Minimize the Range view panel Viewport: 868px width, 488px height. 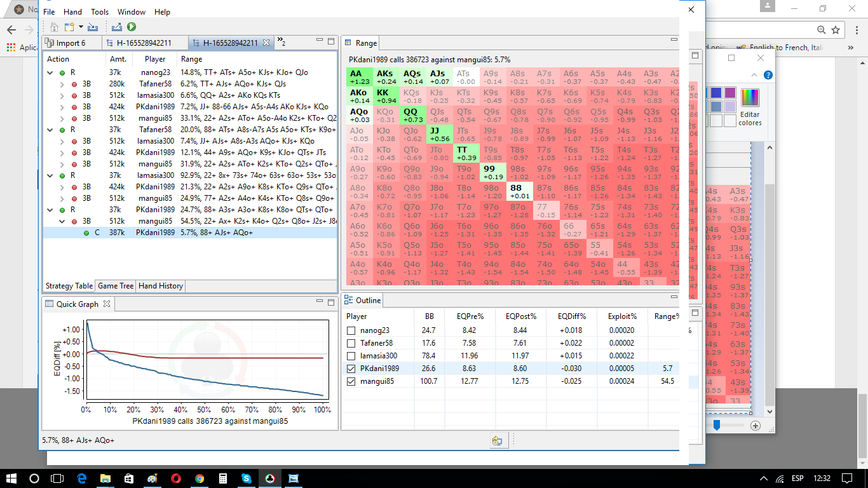pyautogui.click(x=674, y=39)
